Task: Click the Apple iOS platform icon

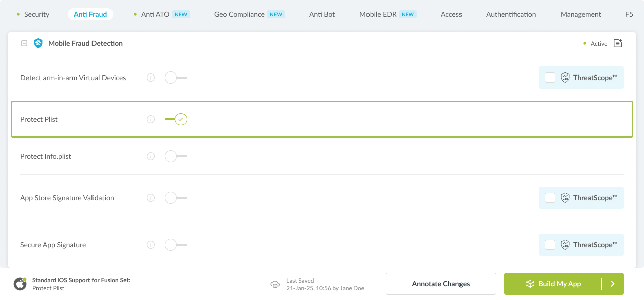Action: pyautogui.click(x=20, y=284)
